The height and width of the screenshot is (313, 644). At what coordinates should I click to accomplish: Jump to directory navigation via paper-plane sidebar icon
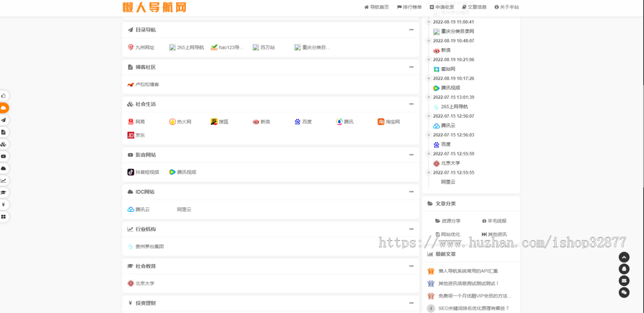[3, 120]
